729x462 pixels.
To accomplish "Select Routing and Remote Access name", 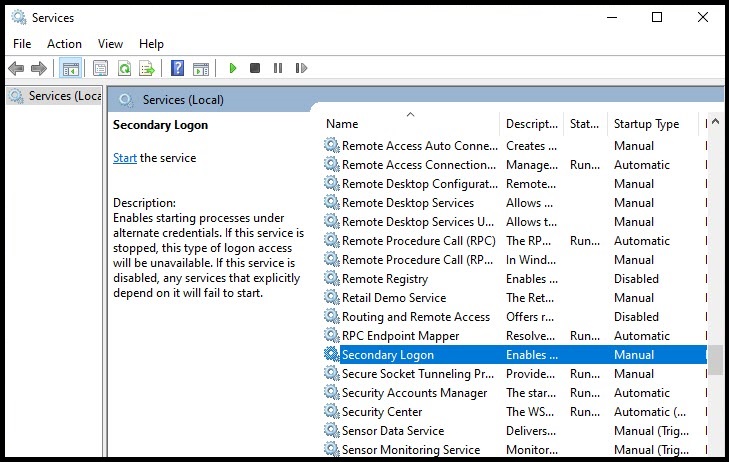I will [416, 317].
